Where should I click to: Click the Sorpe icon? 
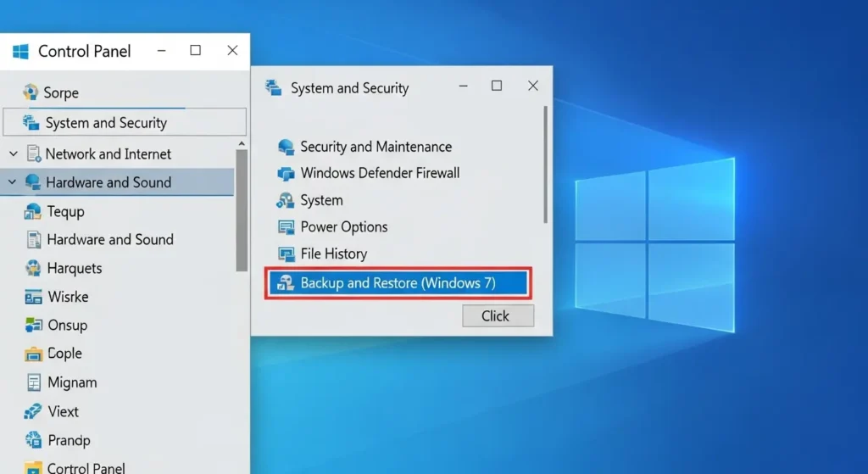coord(31,92)
